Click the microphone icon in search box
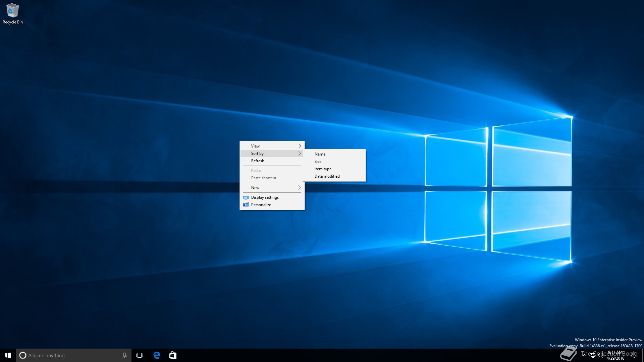The image size is (644, 362). click(x=124, y=355)
